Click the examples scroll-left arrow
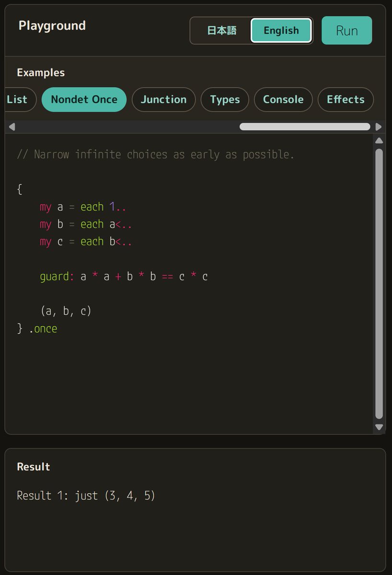This screenshot has width=392, height=575. [x=12, y=127]
